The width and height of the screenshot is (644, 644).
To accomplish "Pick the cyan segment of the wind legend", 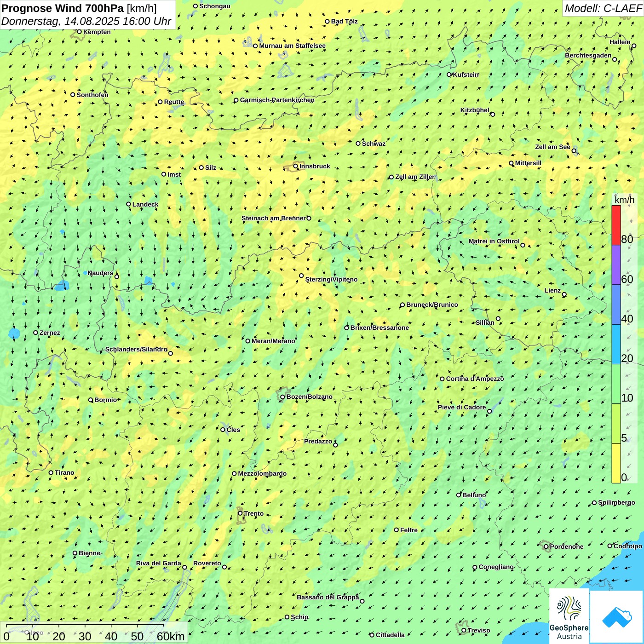I will [616, 345].
